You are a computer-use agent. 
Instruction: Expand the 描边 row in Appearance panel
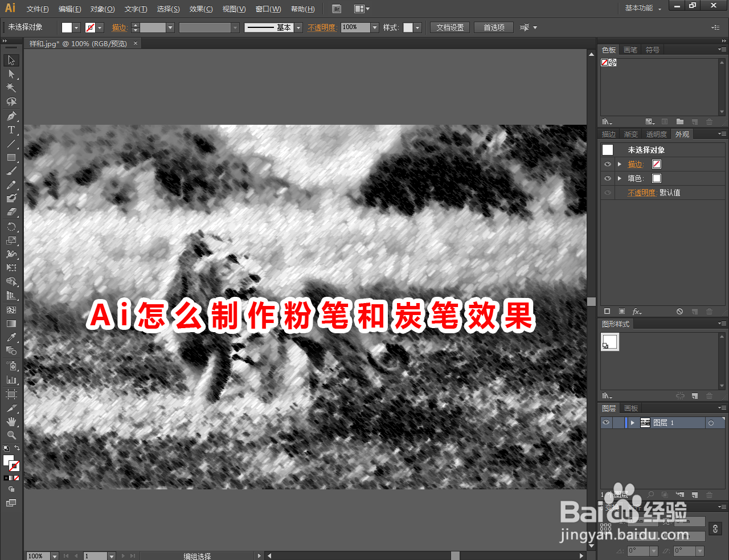coord(620,164)
